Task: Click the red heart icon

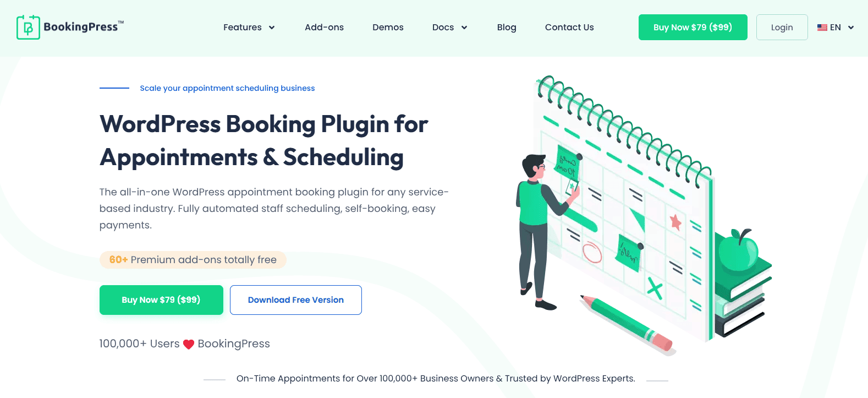Action: 189,344
